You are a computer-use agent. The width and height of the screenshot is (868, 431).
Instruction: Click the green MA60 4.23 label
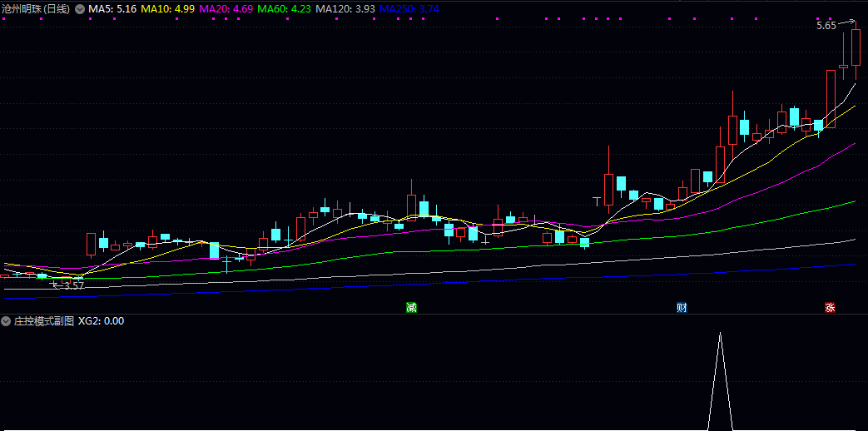click(x=285, y=9)
